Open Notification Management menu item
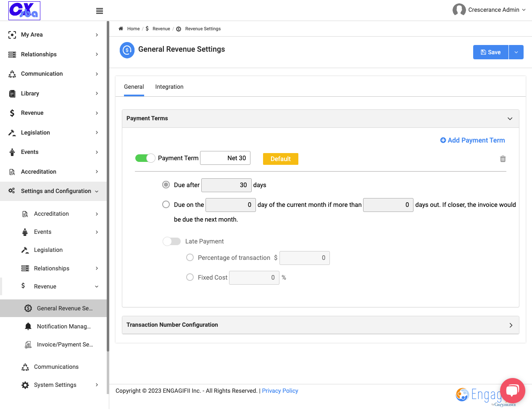This screenshot has height=410, width=532. [x=64, y=326]
